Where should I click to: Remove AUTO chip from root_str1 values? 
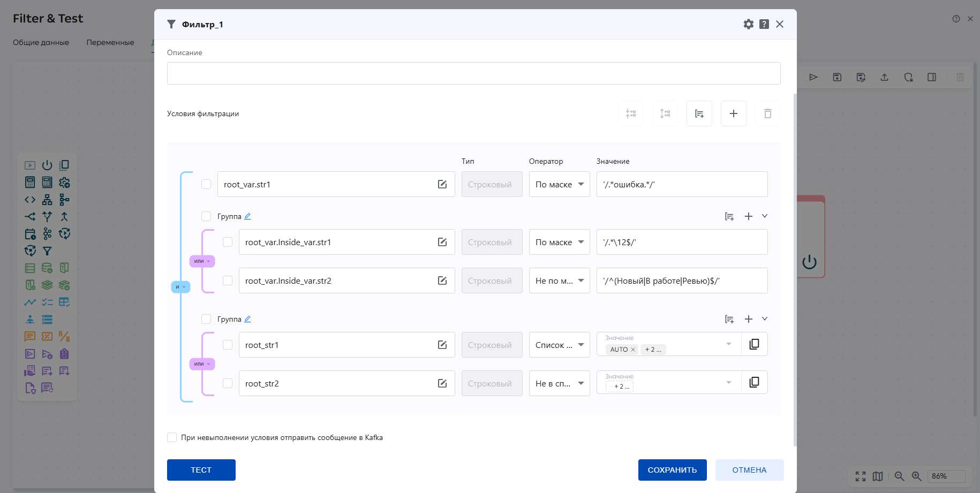tap(633, 350)
